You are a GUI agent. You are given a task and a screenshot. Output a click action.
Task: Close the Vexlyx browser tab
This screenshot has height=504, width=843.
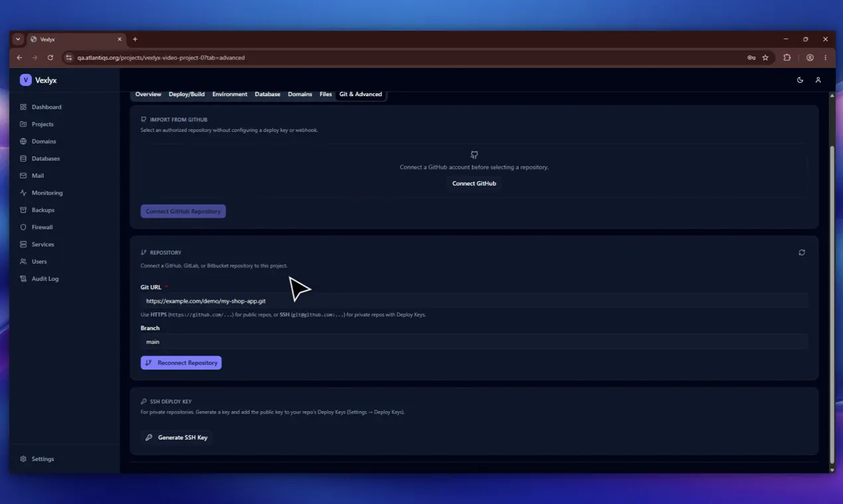(119, 39)
